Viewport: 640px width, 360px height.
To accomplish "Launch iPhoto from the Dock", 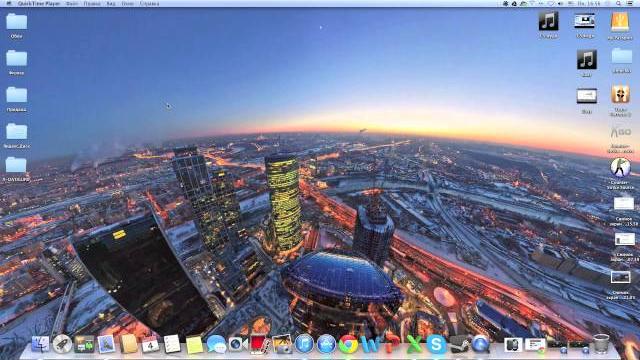I will tap(282, 344).
